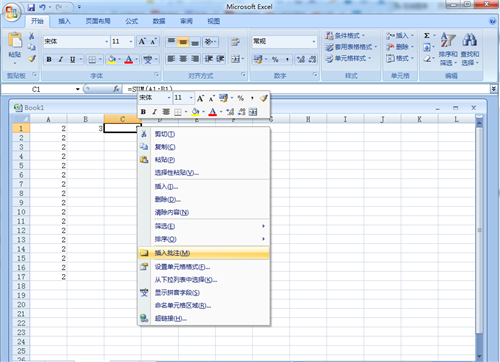Toggle ribbon bottom vertical align
This screenshot has width=500, height=362.
pos(195,42)
